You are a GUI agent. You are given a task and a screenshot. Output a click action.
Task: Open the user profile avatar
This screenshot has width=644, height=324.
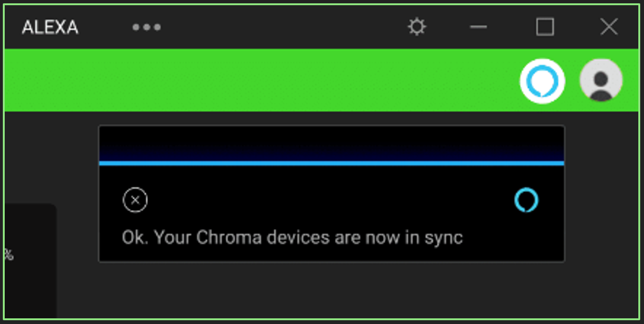(x=601, y=81)
